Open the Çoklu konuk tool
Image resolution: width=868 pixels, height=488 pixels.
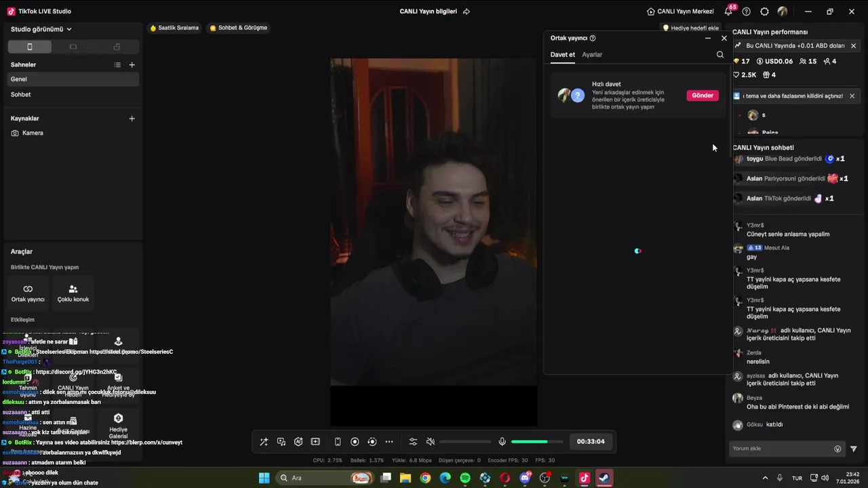tap(73, 293)
